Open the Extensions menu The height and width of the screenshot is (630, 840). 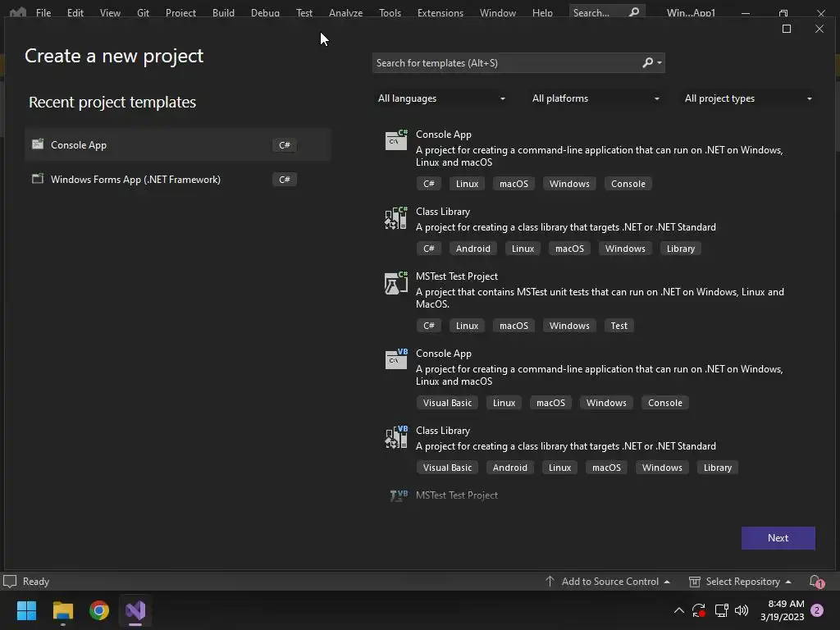441,12
